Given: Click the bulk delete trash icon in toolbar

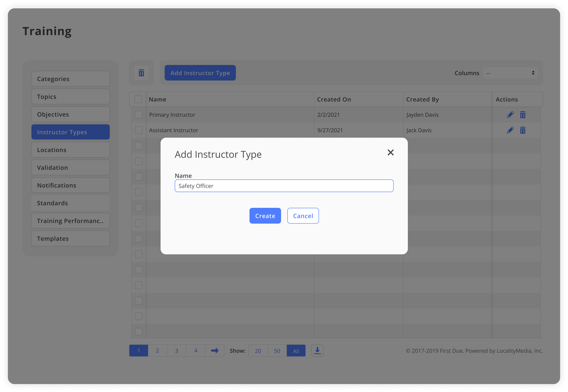Looking at the screenshot, I should [x=141, y=73].
